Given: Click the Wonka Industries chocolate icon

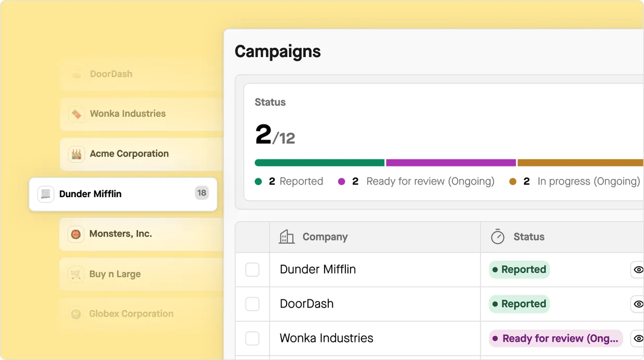Looking at the screenshot, I should (x=77, y=114).
